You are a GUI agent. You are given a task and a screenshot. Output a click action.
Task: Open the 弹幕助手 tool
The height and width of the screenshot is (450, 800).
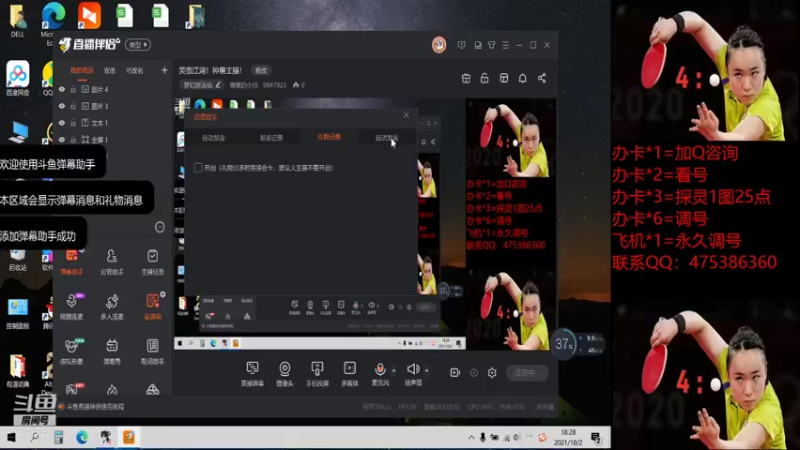click(x=71, y=262)
